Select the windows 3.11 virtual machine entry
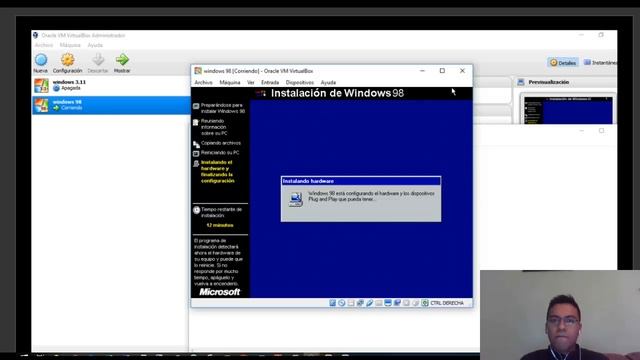Image resolution: width=640 pixels, height=360 pixels. point(111,85)
